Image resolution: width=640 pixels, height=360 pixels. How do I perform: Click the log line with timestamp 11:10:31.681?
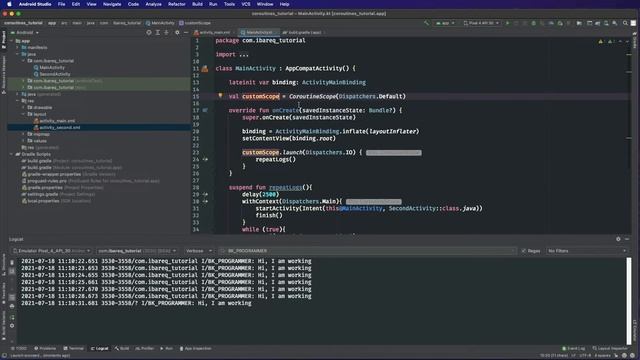136,303
